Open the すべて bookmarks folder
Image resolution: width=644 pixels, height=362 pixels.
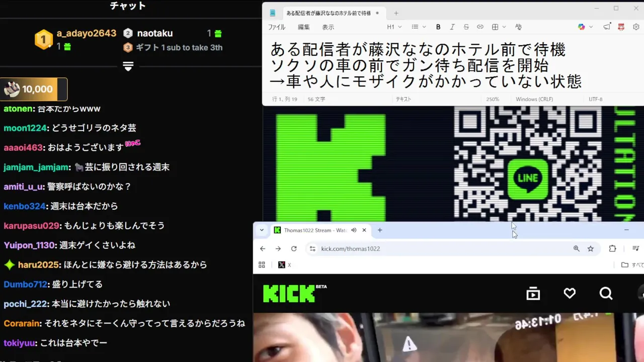pyautogui.click(x=632, y=264)
